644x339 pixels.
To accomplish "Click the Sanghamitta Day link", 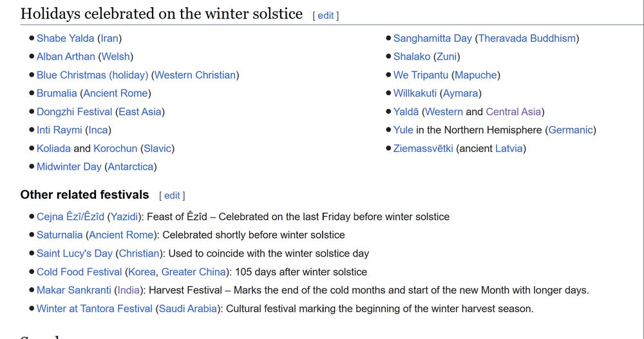I will (433, 38).
